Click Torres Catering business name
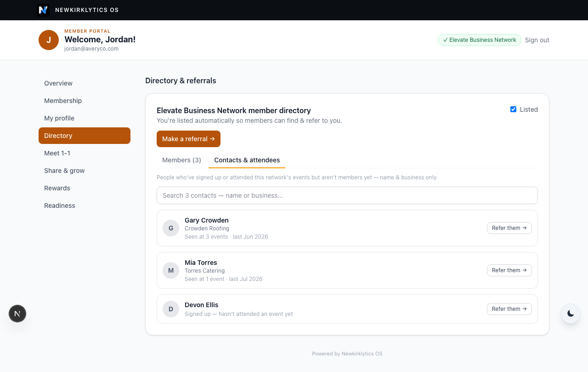Viewport: 588px width, 372px height. 205,271
